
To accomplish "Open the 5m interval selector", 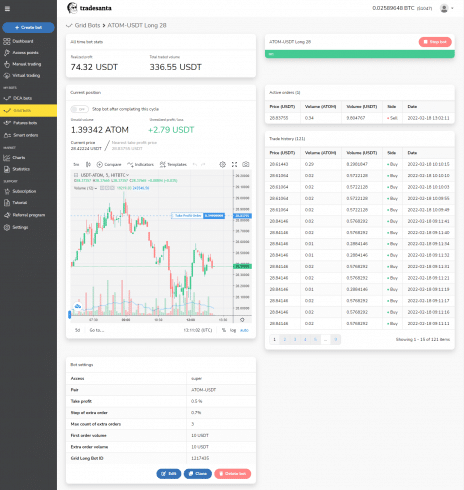I will coord(76,164).
